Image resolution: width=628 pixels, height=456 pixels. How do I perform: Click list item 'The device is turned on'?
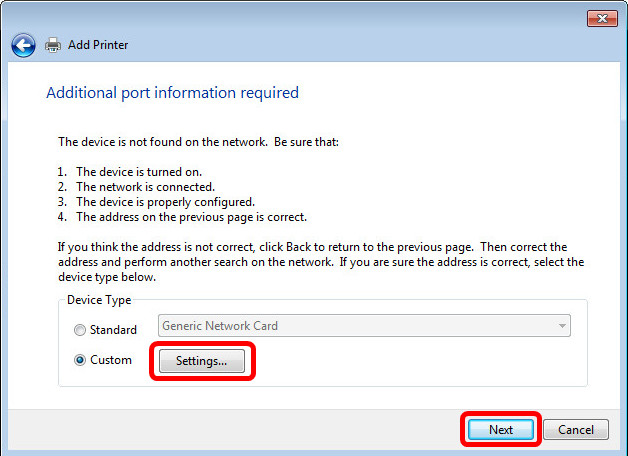point(145,172)
